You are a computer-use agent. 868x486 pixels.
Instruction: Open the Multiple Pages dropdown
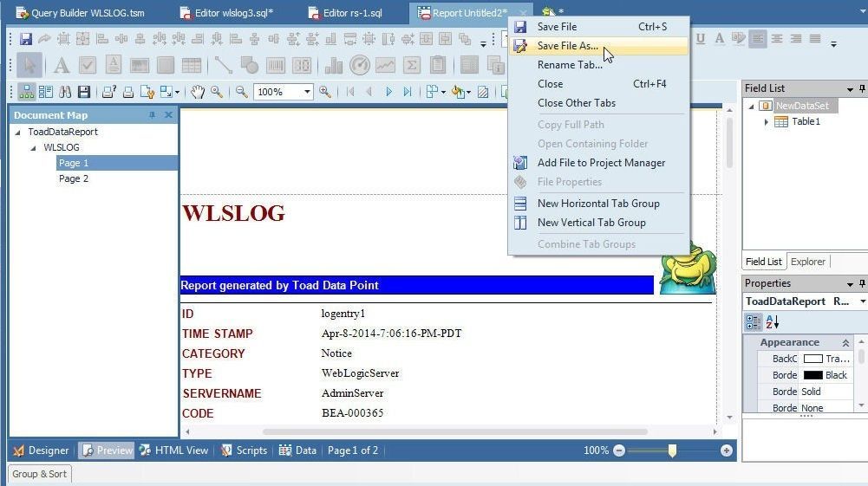[443, 93]
